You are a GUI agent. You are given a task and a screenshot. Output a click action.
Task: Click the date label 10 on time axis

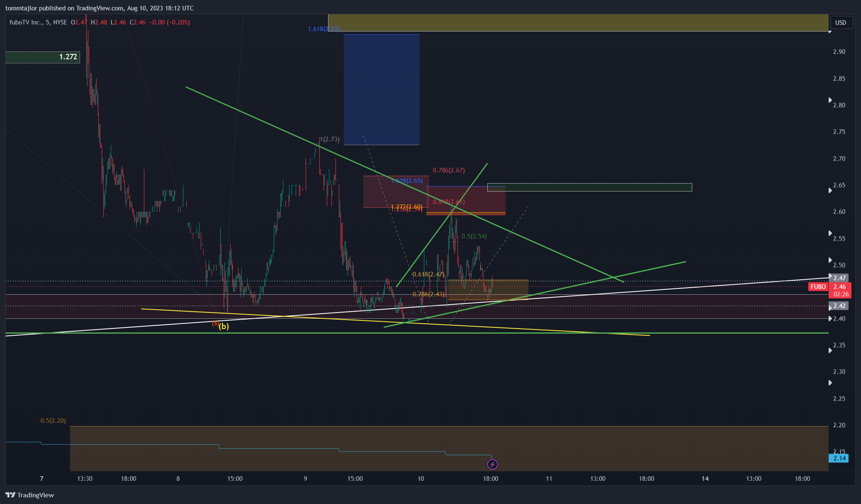coord(421,479)
